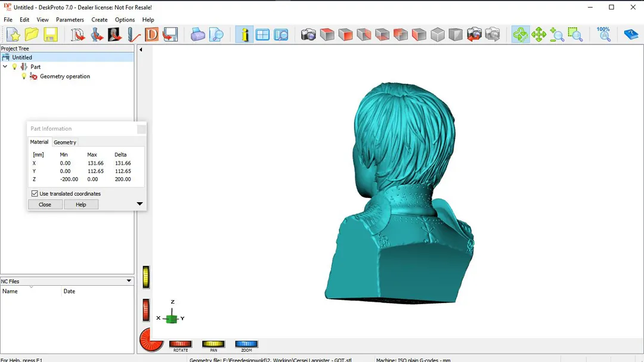Screen dimensions: 644x362
Task: Switch to the four-pane view layout
Action: point(262,35)
